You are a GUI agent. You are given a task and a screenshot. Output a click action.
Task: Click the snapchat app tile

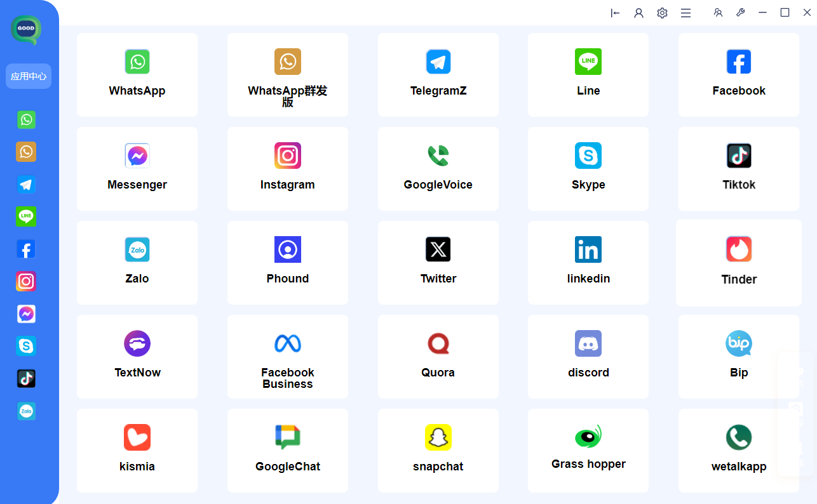pyautogui.click(x=438, y=450)
